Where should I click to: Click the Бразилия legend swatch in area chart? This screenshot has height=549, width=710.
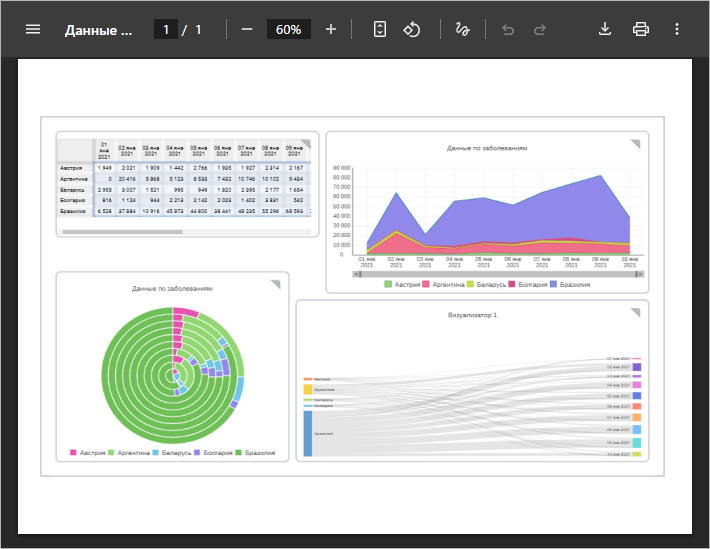552,285
